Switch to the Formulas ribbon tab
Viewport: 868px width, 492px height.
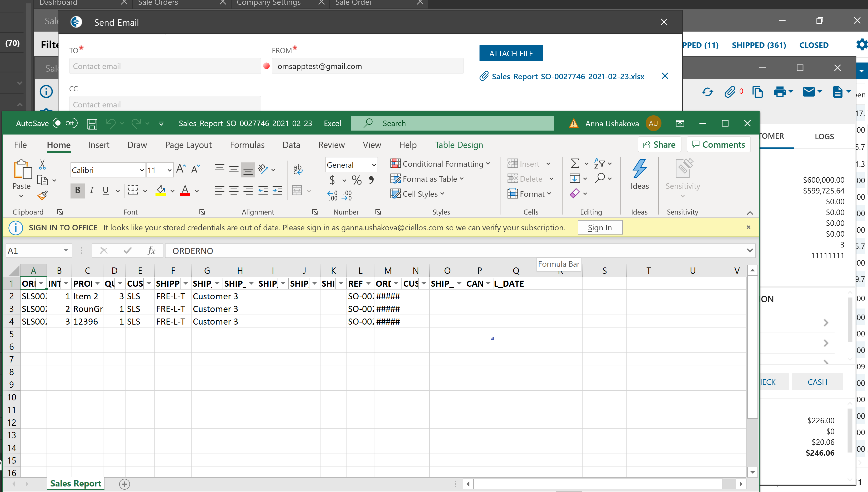(247, 145)
